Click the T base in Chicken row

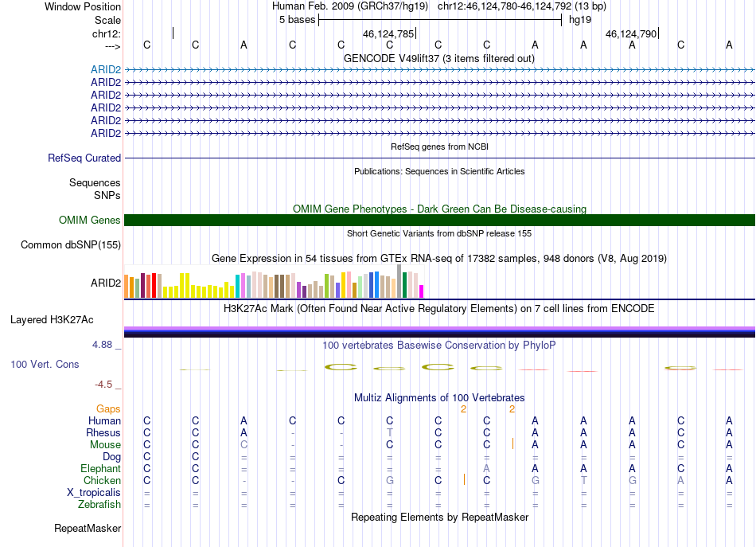coord(583,480)
